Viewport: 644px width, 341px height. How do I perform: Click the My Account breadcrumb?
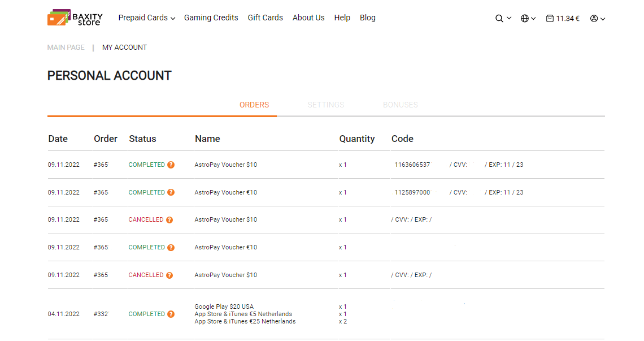click(x=124, y=48)
